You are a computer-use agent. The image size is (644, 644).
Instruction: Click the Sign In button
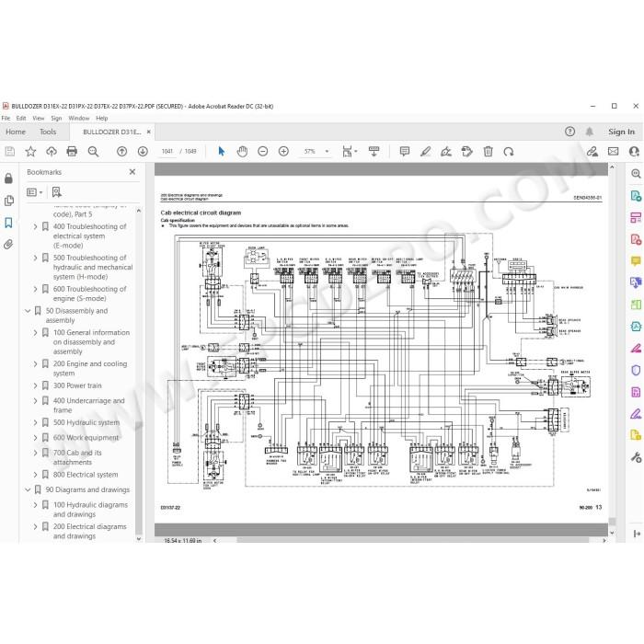[621, 132]
